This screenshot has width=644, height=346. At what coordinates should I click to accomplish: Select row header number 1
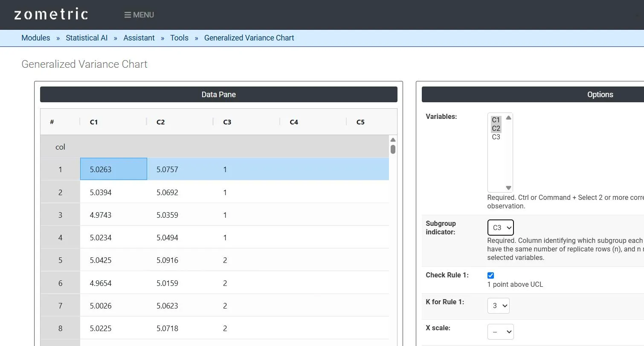pyautogui.click(x=60, y=169)
